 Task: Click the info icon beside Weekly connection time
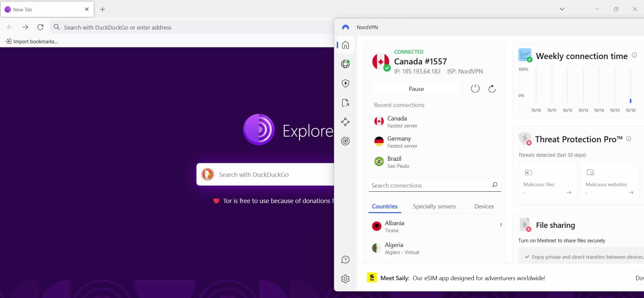coord(634,55)
